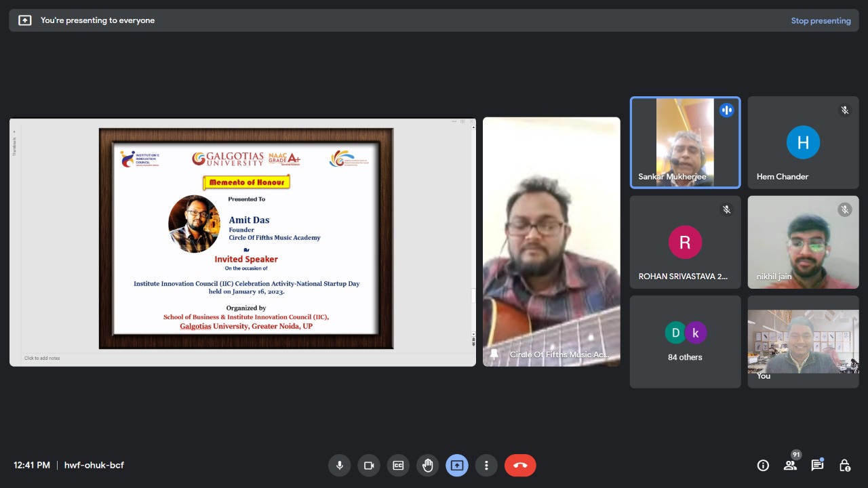Open the 84 others tile
Screen dimensions: 868x488
coord(685,342)
